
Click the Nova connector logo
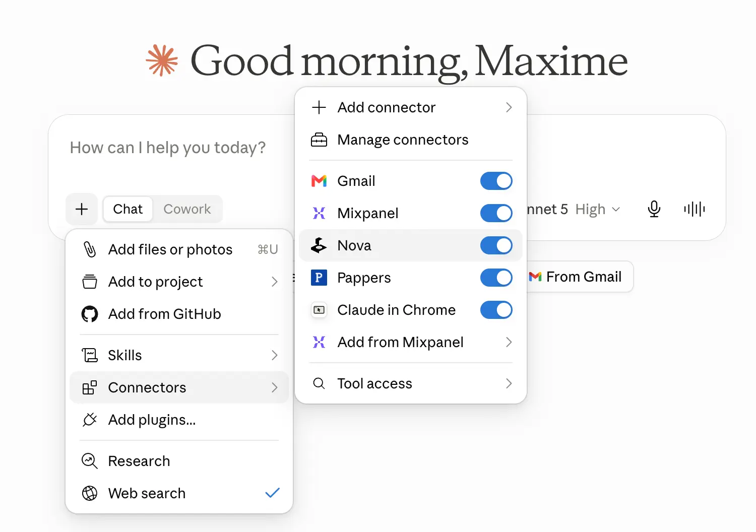pyautogui.click(x=319, y=245)
